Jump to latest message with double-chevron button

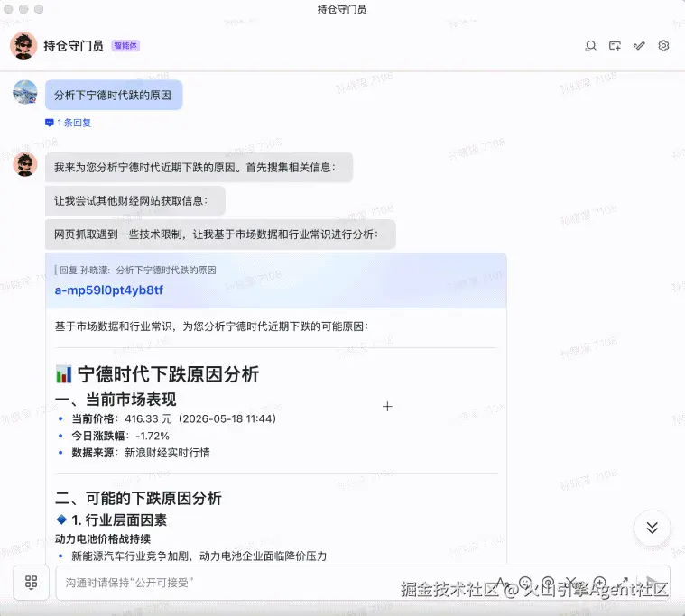coord(652,528)
